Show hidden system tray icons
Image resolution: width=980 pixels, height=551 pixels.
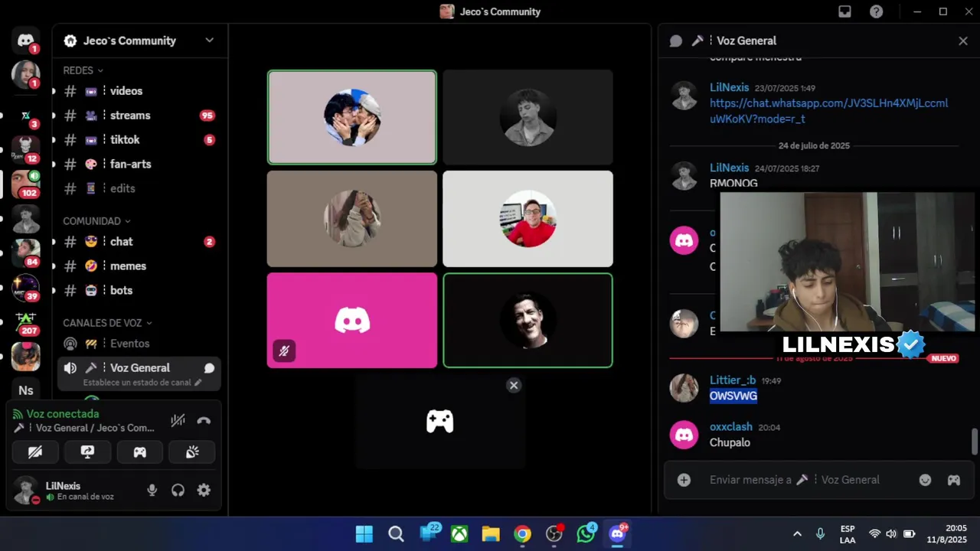point(797,533)
